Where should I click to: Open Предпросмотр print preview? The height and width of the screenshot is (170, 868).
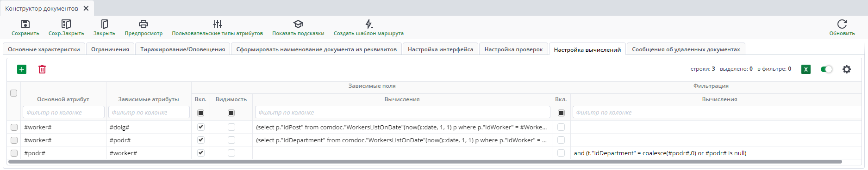click(144, 24)
